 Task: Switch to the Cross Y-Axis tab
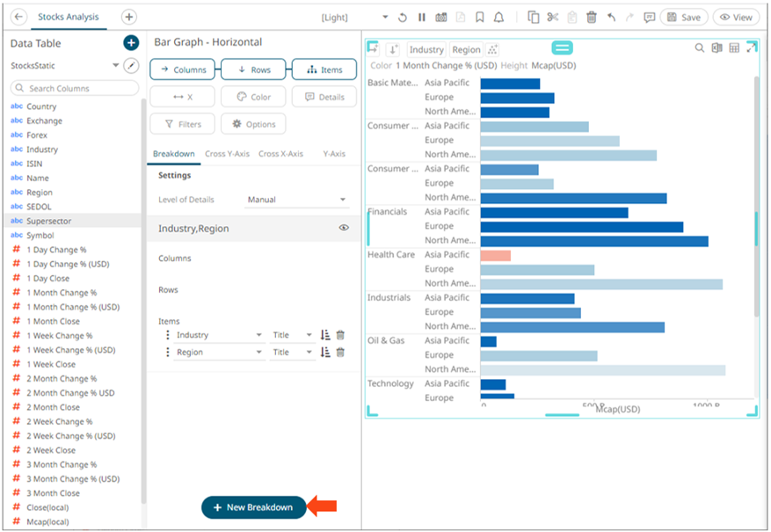[x=227, y=154]
